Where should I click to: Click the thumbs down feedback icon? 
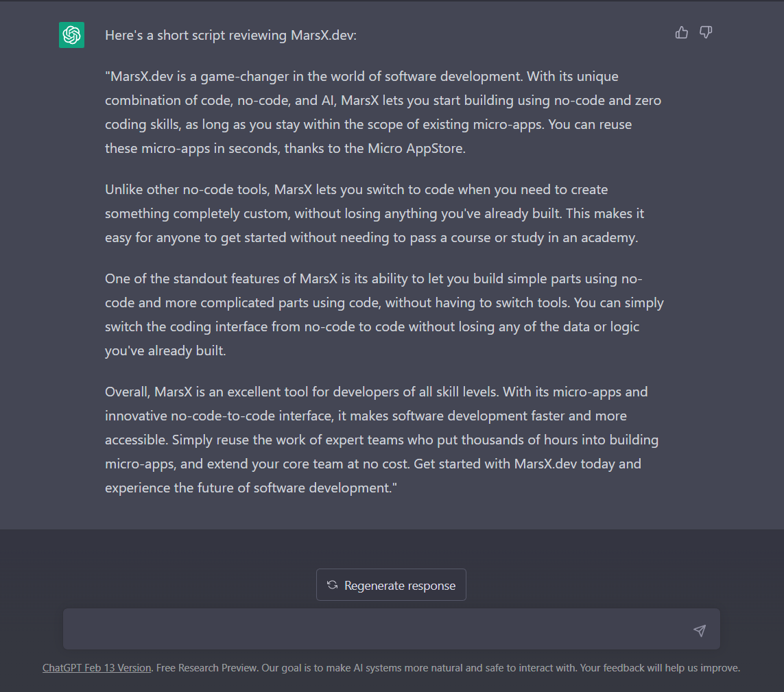pyautogui.click(x=706, y=32)
